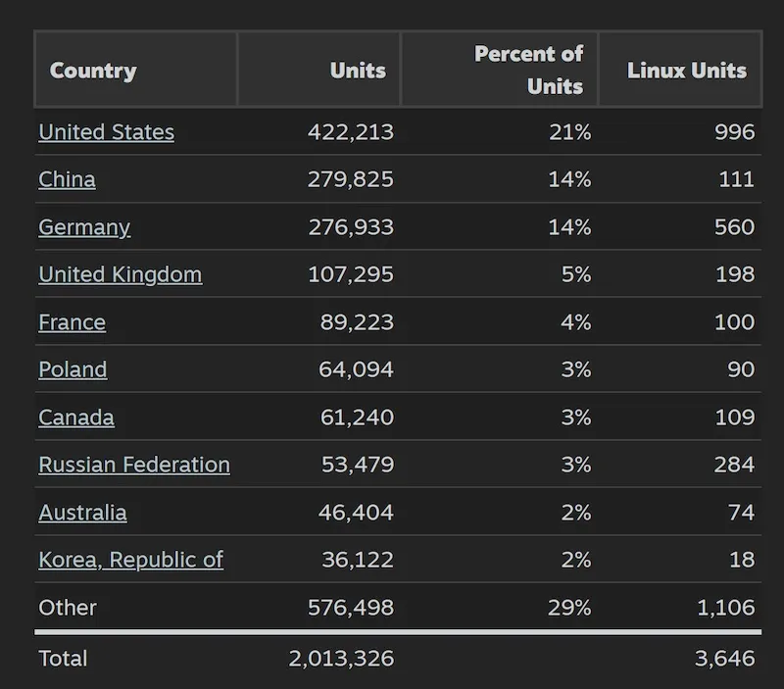
Task: Open the Germany country link
Action: (84, 227)
